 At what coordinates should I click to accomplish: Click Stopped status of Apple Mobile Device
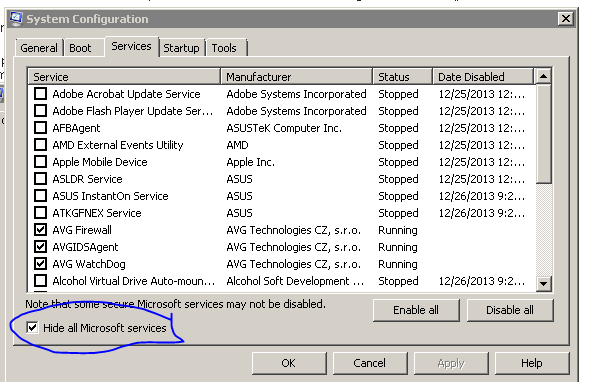[x=399, y=162]
